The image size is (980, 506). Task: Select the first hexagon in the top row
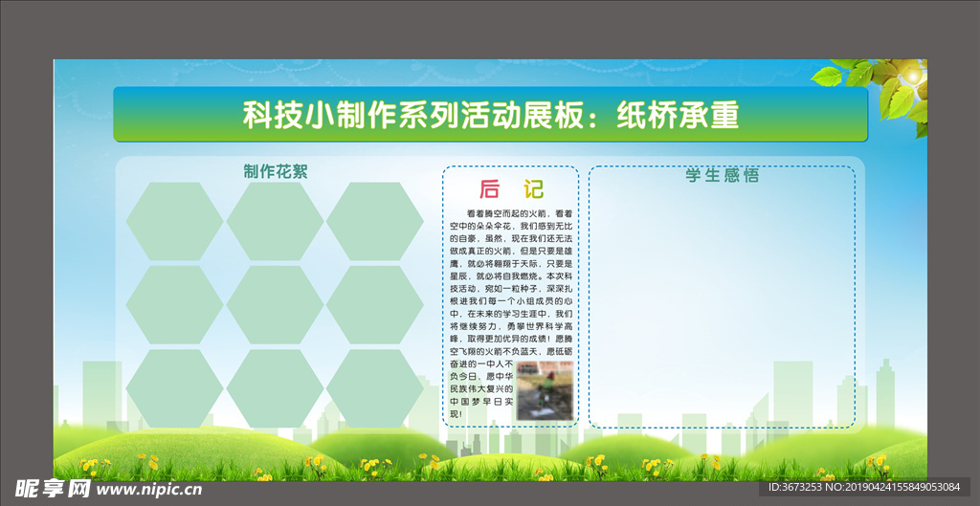pos(174,222)
